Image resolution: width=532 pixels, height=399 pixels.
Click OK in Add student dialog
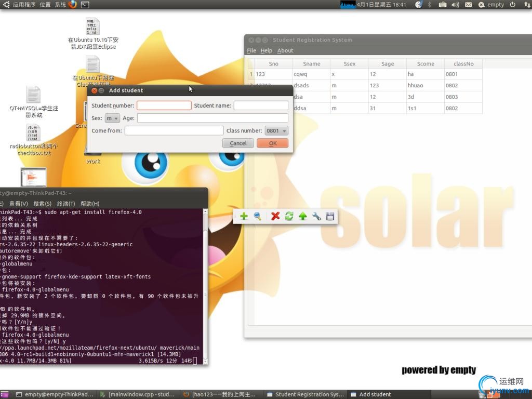pyautogui.click(x=272, y=143)
